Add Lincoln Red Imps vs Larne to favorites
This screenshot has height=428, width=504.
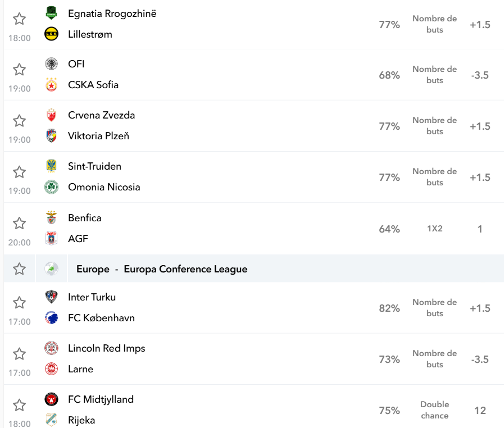(19, 354)
